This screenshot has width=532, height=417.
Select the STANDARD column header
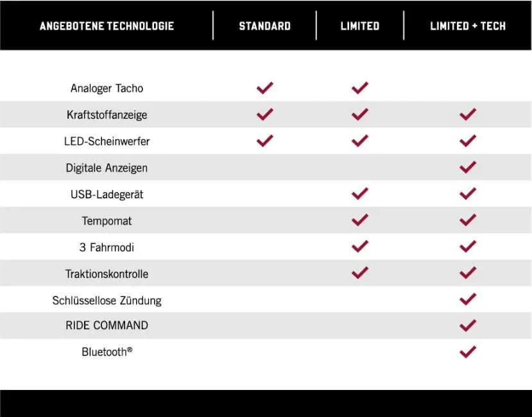[264, 26]
